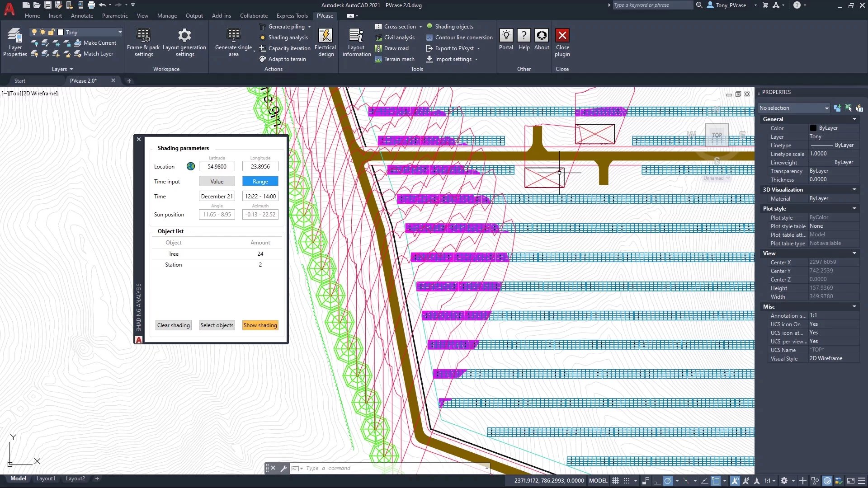Open annotation scale 1:1 dropdown
Viewport: 868px width, 488px height.
(x=770, y=481)
